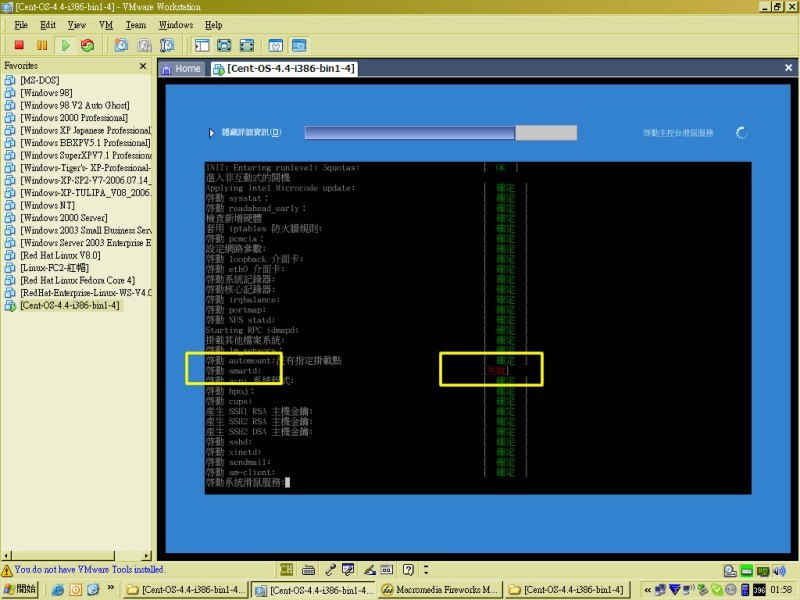Enter full screen mode icon

(247, 45)
